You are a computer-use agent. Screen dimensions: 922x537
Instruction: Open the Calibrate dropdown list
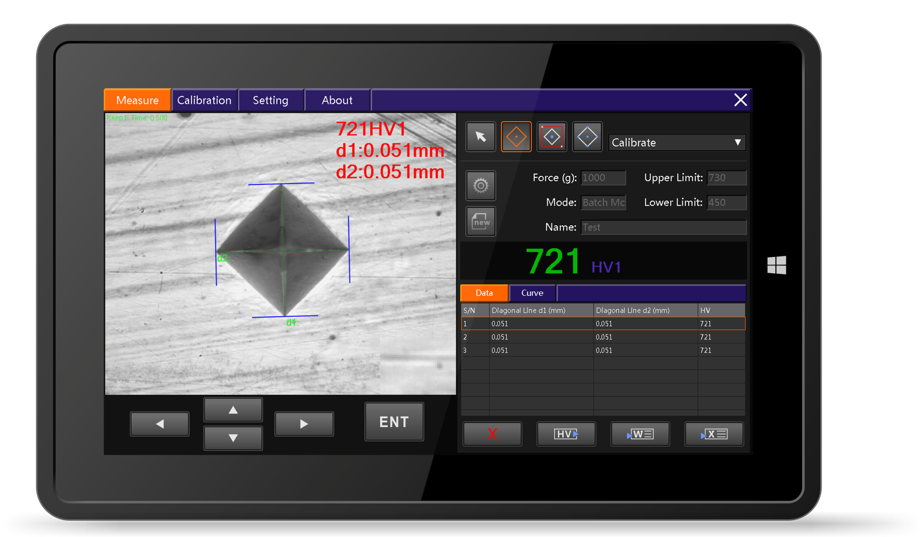pyautogui.click(x=677, y=142)
